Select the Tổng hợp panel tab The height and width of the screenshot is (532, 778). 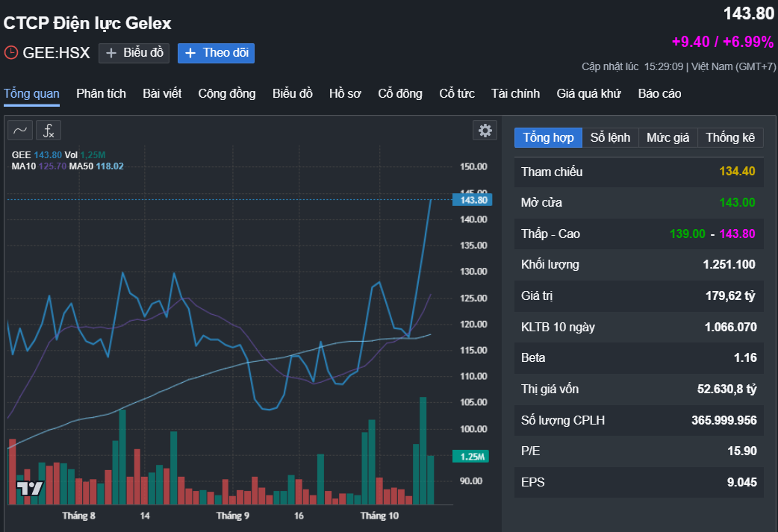pyautogui.click(x=548, y=137)
